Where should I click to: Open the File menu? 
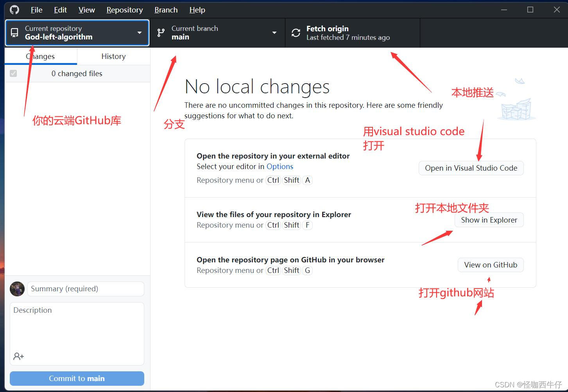point(36,10)
